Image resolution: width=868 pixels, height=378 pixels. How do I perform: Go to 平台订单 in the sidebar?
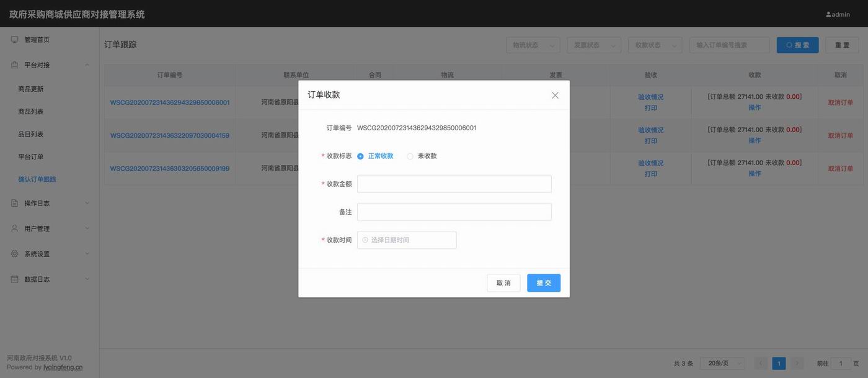31,156
